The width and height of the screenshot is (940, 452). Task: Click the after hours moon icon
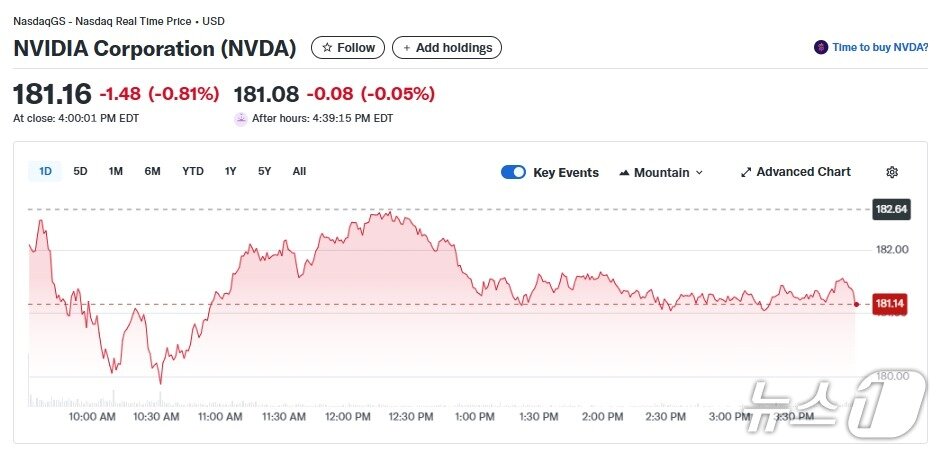point(240,118)
